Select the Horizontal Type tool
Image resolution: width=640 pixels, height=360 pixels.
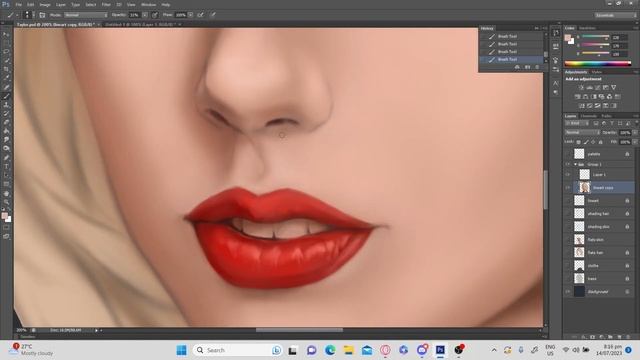6,167
